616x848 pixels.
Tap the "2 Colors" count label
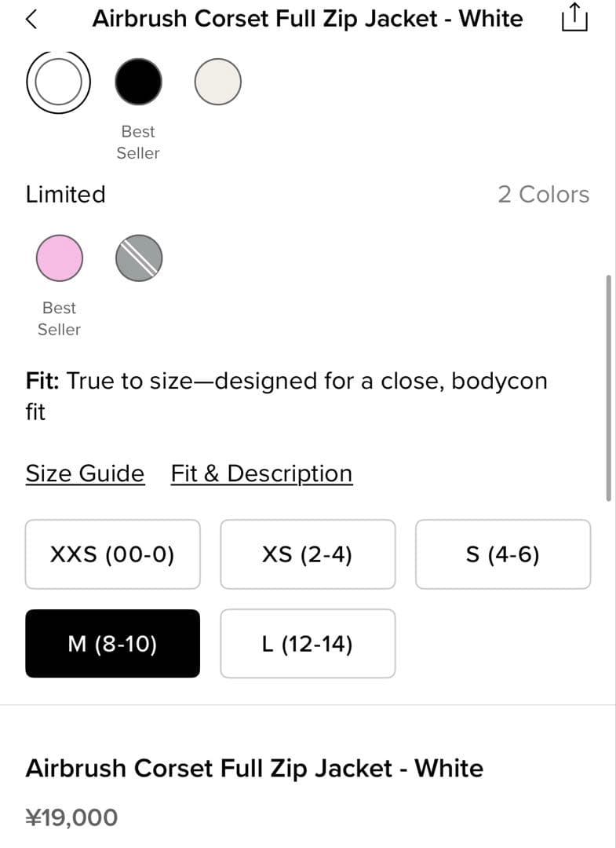coord(543,194)
